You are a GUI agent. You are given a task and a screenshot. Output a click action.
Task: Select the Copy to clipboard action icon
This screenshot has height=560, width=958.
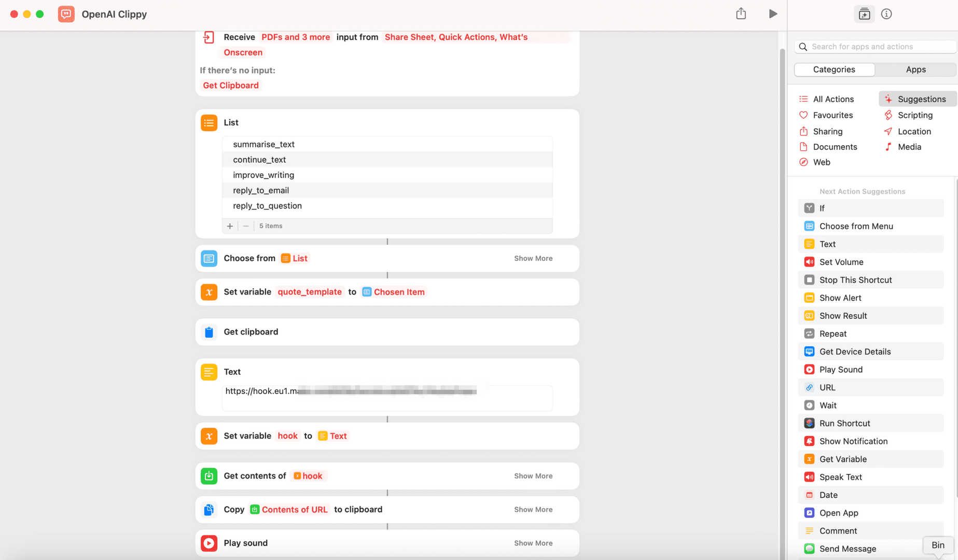(209, 510)
